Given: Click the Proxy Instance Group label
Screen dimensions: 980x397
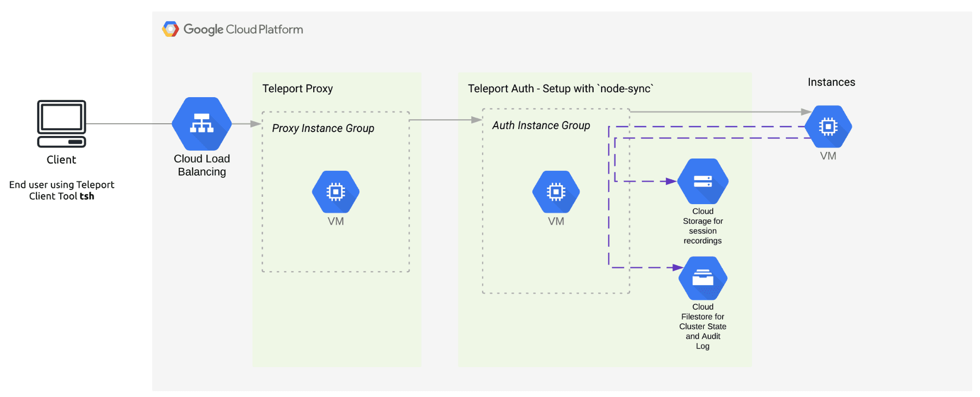Looking at the screenshot, I should pyautogui.click(x=323, y=129).
